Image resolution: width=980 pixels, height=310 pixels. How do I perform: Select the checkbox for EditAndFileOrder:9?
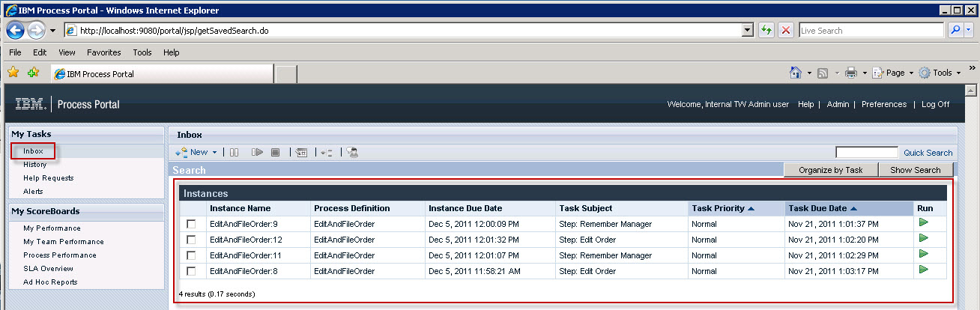point(191,224)
